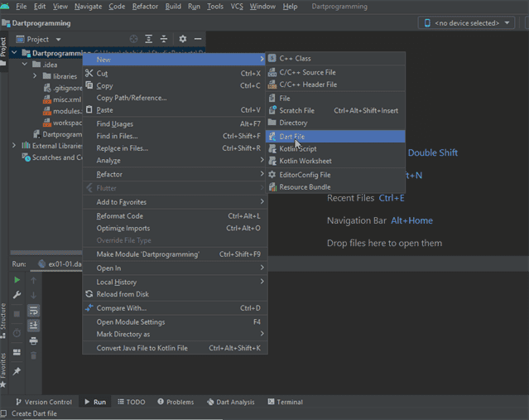Screen dimensions: 529x420
Task: Click the Favorites side panel tab
Action: coord(3,369)
